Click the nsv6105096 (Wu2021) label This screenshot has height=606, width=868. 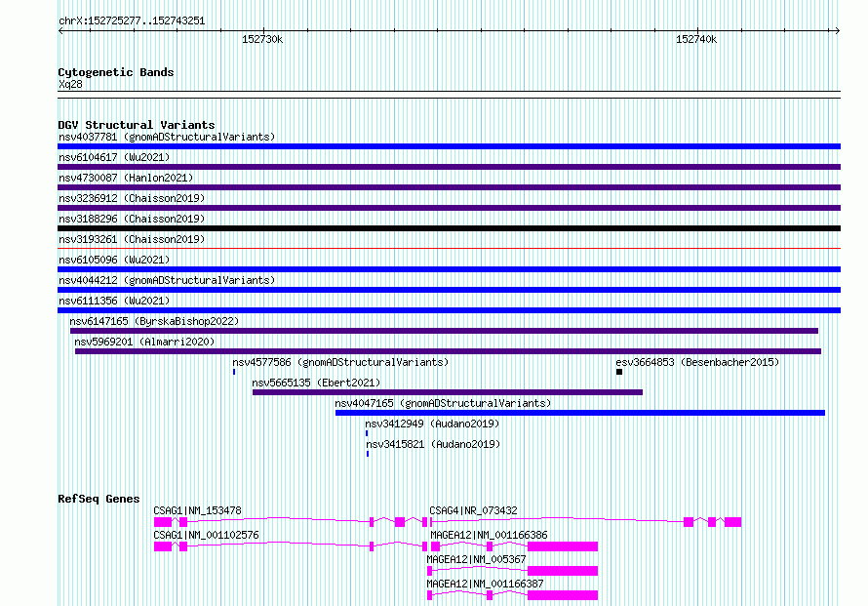click(x=114, y=260)
